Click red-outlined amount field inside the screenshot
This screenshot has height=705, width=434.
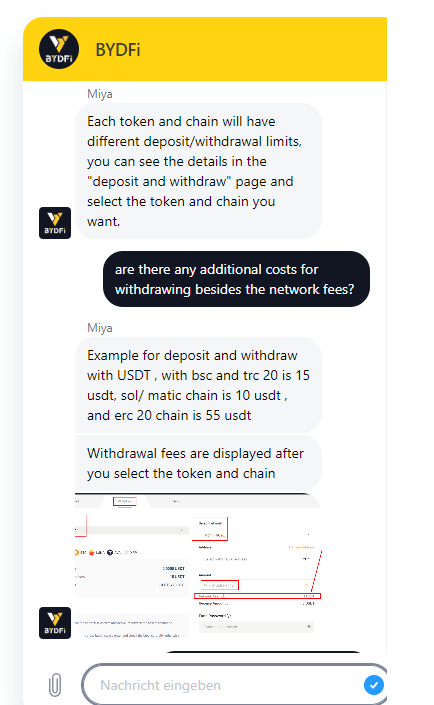click(219, 585)
